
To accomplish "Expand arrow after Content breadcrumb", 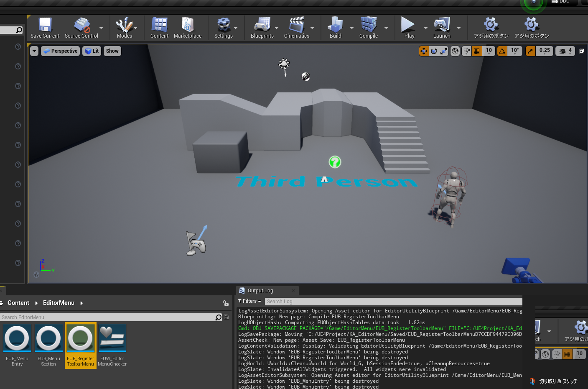I will point(36,303).
